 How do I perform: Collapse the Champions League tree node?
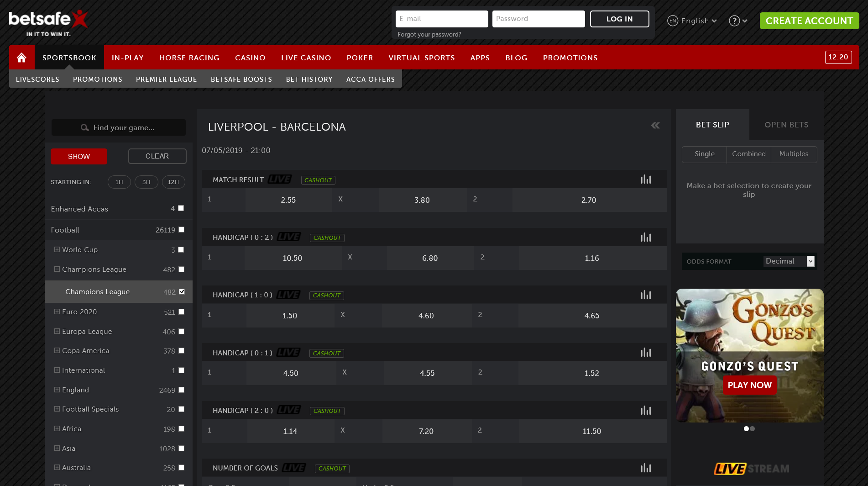pyautogui.click(x=57, y=269)
